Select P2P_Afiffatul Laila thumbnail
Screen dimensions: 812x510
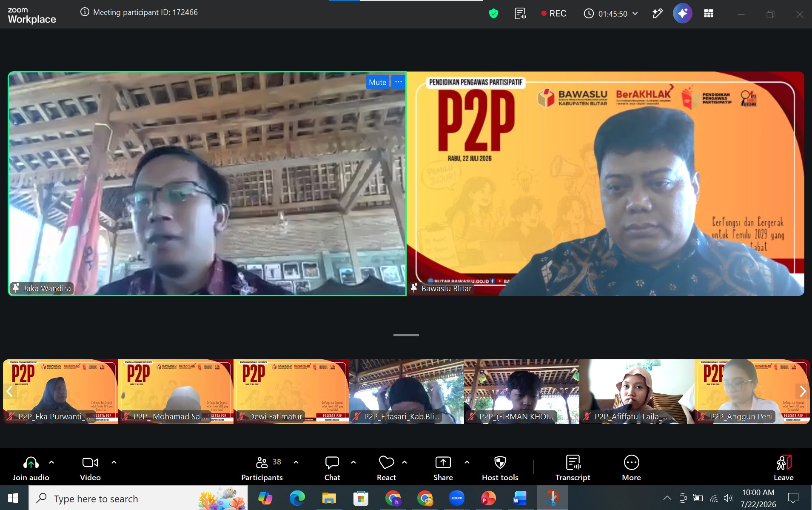pyautogui.click(x=637, y=391)
